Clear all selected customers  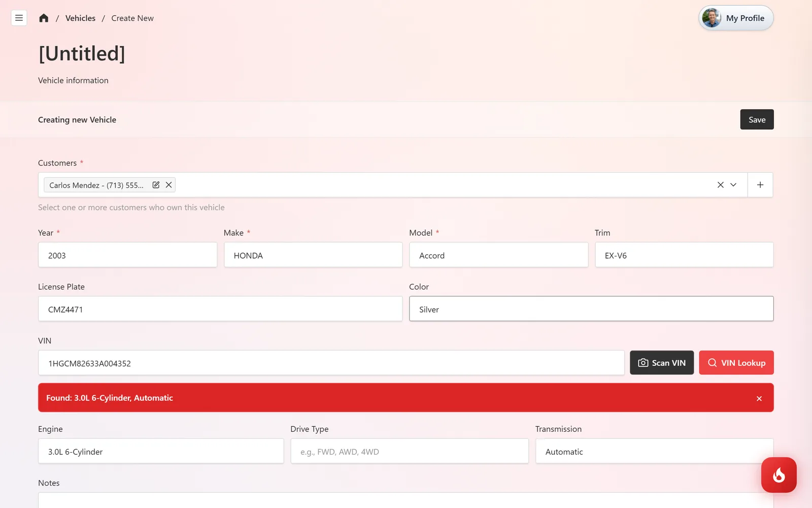720,185
